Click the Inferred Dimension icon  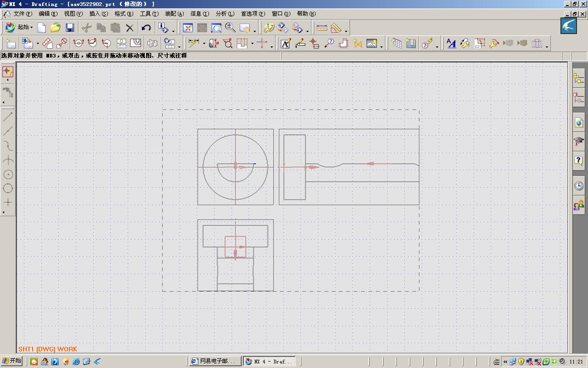tap(193, 43)
